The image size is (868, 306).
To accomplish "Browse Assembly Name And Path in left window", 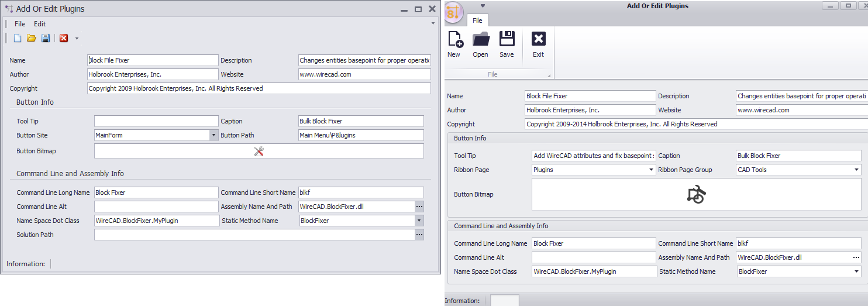I will click(x=419, y=207).
